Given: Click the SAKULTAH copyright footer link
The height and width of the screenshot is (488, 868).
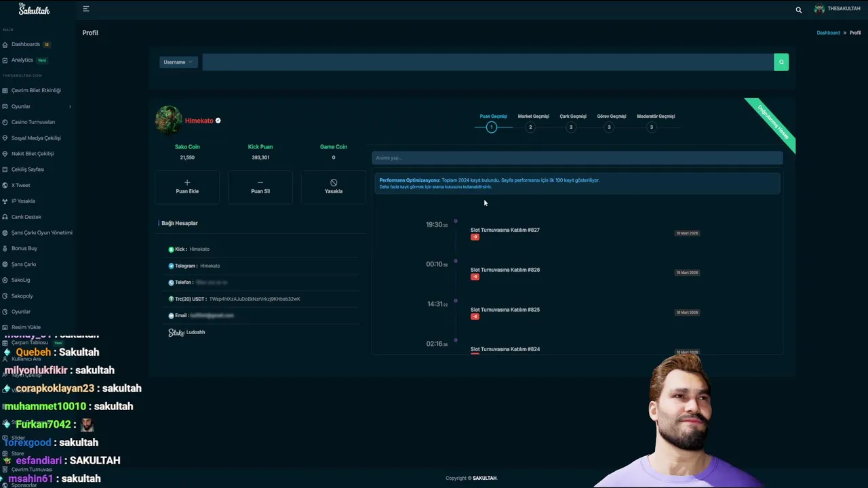Looking at the screenshot, I should [x=485, y=479].
